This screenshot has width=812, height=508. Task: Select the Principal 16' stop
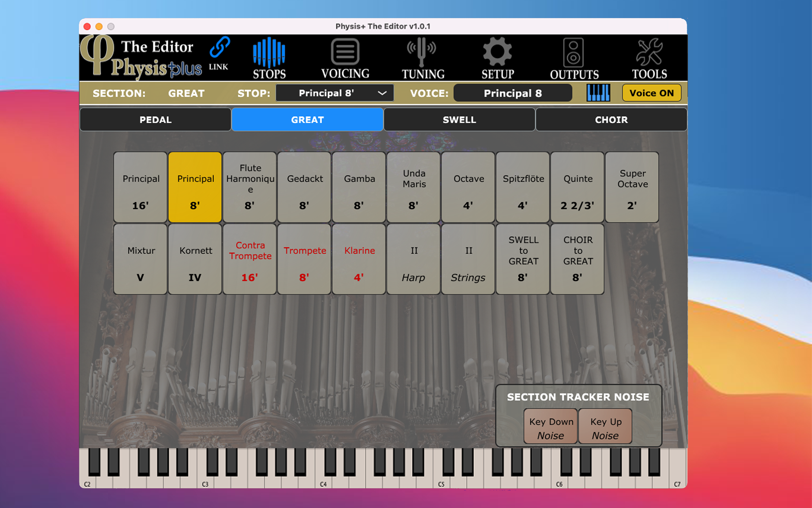point(141,187)
